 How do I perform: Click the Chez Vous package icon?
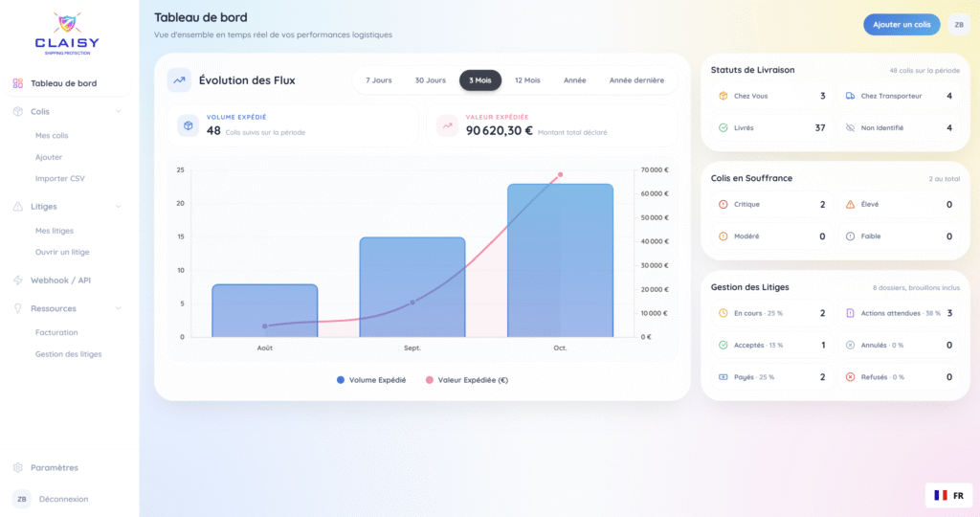[x=724, y=96]
